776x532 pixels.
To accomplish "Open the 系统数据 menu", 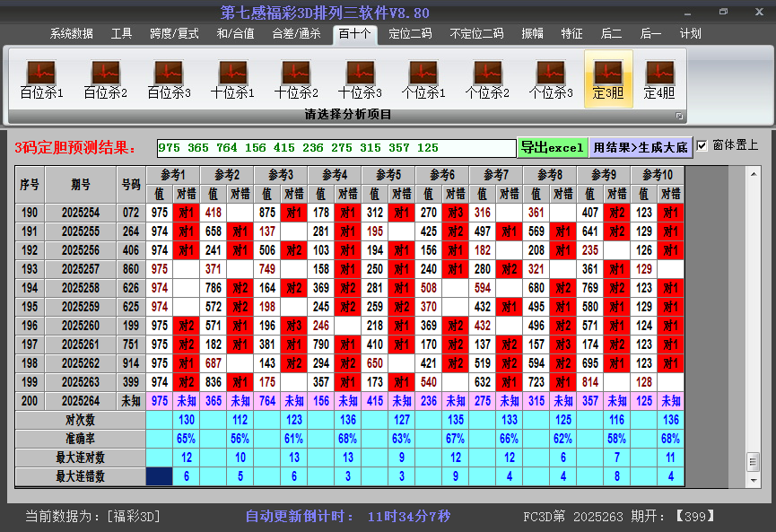I will point(71,34).
